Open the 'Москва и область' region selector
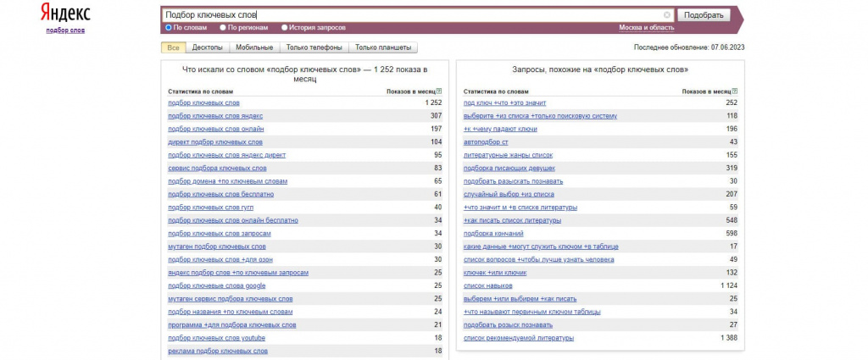868x360 pixels. [647, 28]
